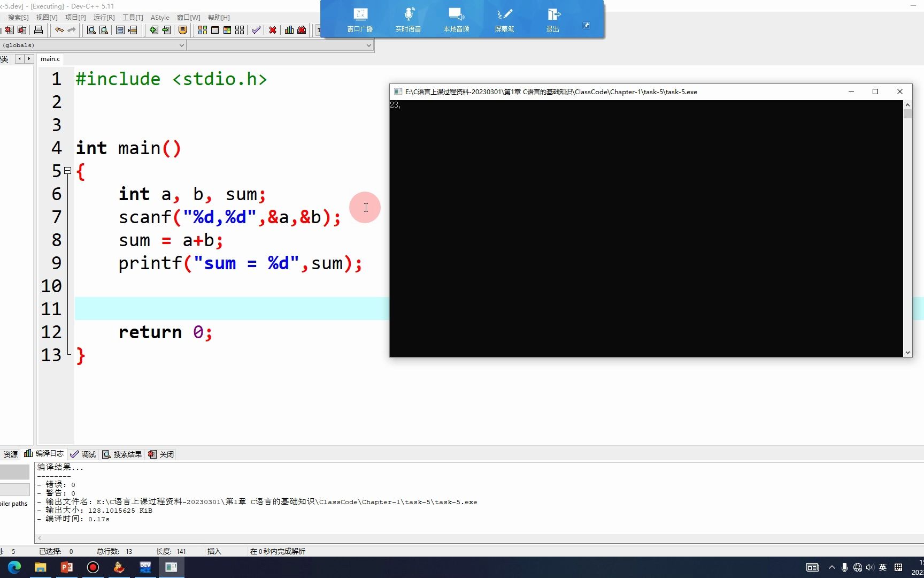
Task: Open the 工具[T] menu
Action: pos(133,18)
